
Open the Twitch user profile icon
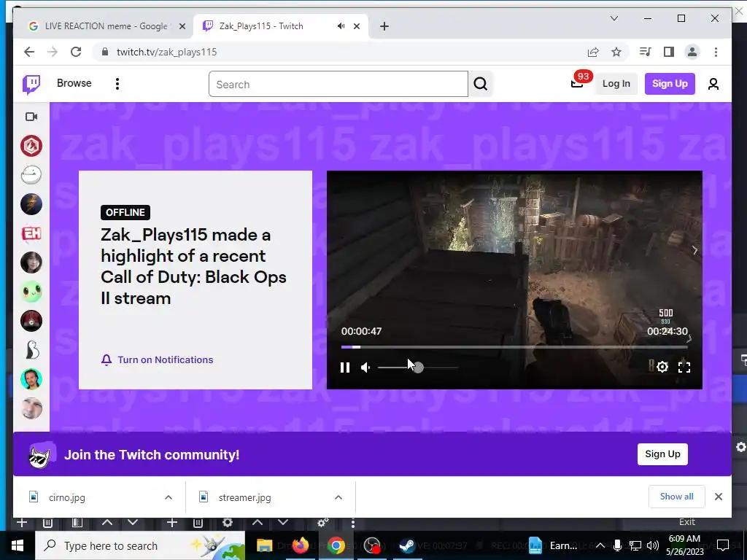click(713, 84)
